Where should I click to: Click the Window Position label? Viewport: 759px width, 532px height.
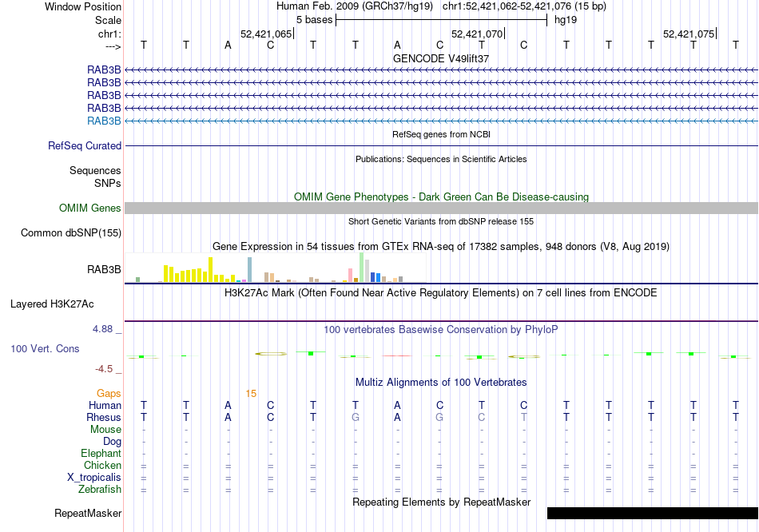tap(83, 6)
